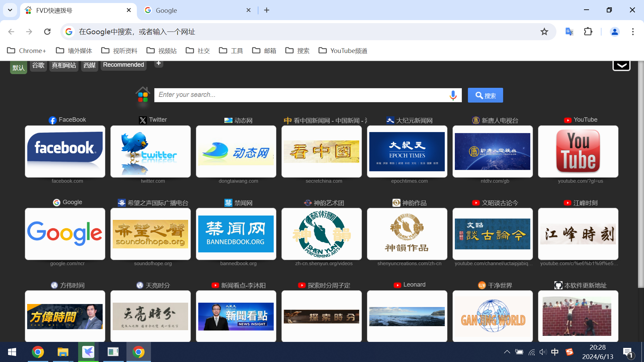This screenshot has width=644, height=362.
Task: Open the extensions puzzle icon
Action: tap(588, 32)
